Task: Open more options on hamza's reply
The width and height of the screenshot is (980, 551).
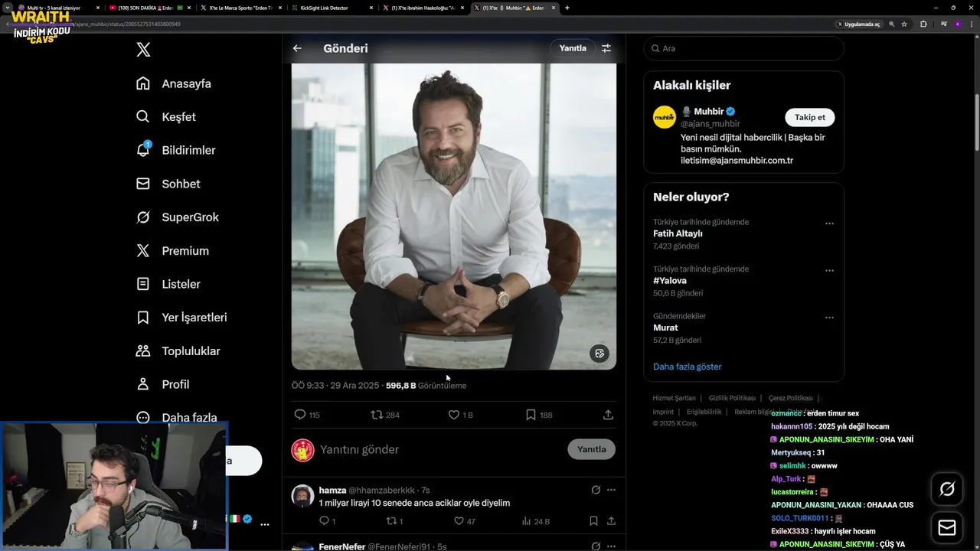Action: (x=611, y=490)
